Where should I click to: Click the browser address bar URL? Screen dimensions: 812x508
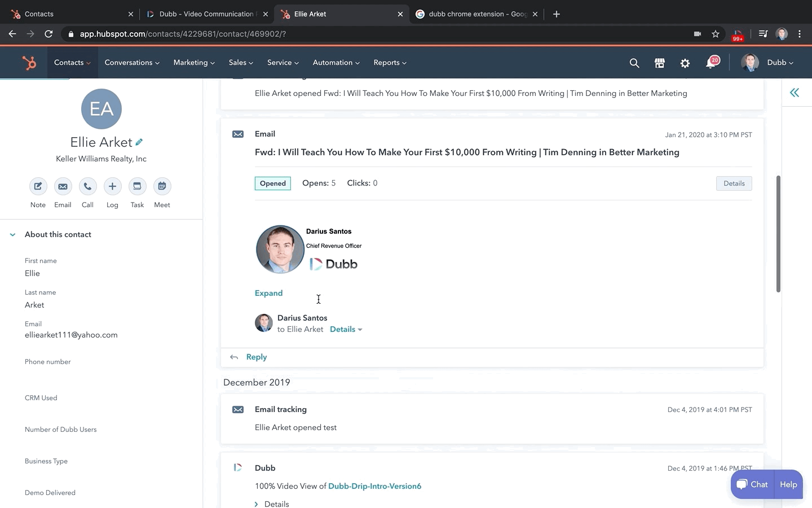183,34
